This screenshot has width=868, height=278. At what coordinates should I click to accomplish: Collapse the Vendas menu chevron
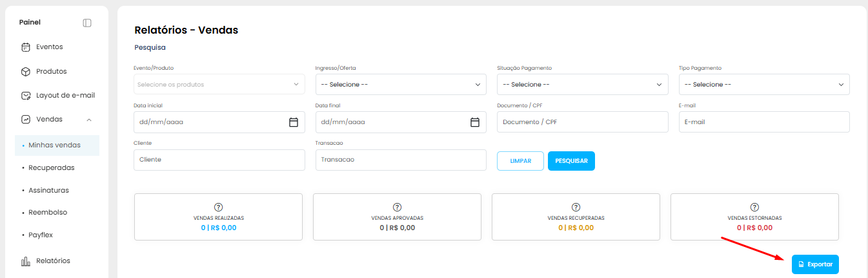89,120
